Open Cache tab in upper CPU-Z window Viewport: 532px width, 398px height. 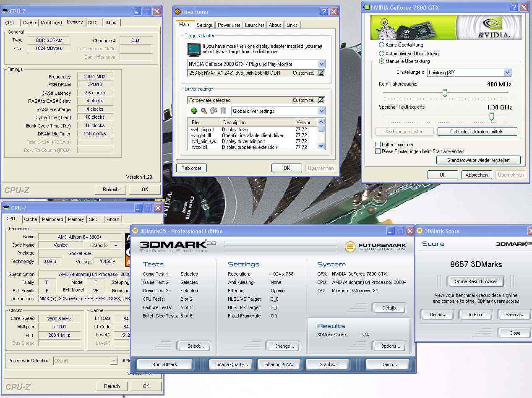pos(29,23)
